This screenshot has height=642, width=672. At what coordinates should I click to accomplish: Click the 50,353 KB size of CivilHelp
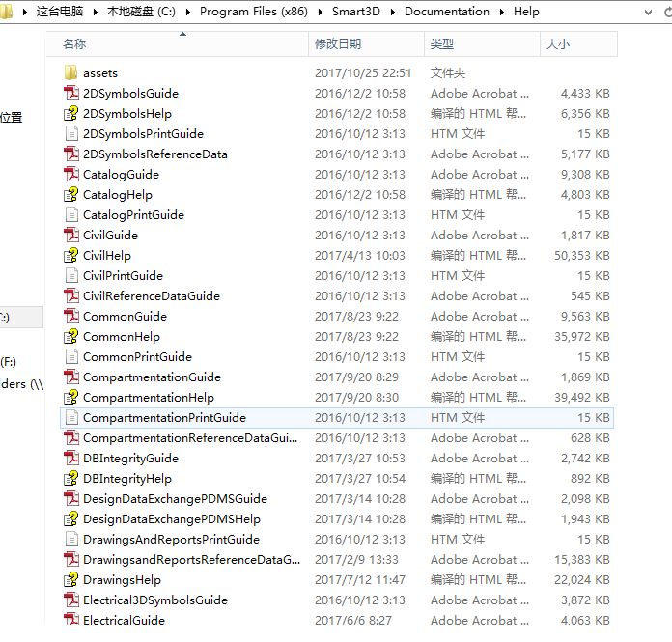tap(582, 256)
